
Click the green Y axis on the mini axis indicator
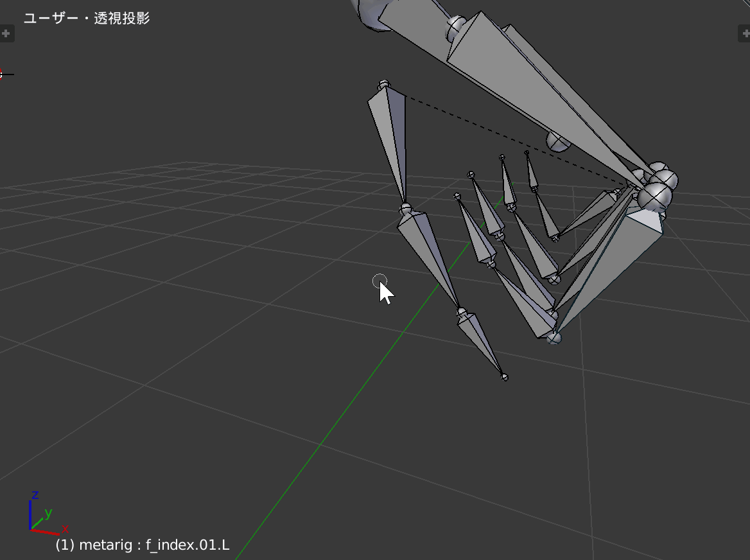tap(48, 513)
